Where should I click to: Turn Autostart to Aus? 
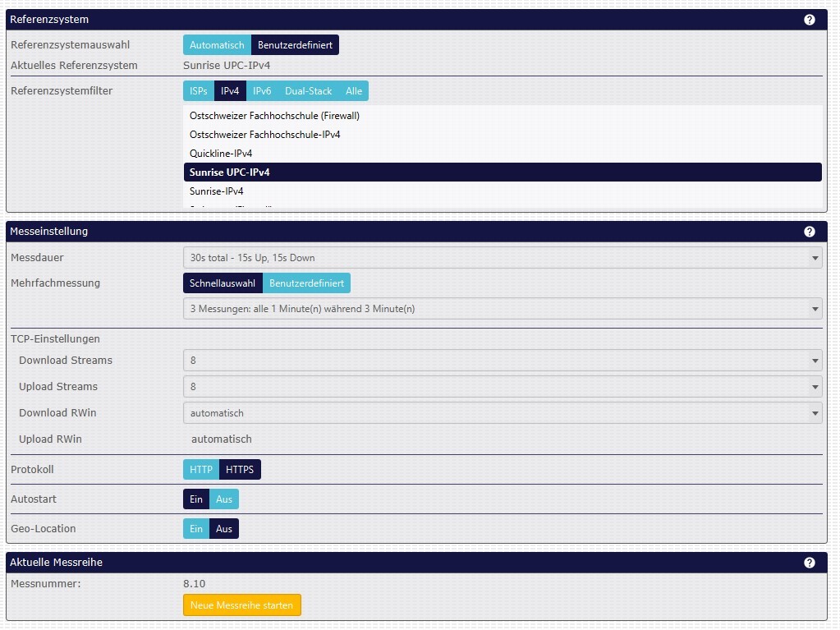(x=224, y=499)
